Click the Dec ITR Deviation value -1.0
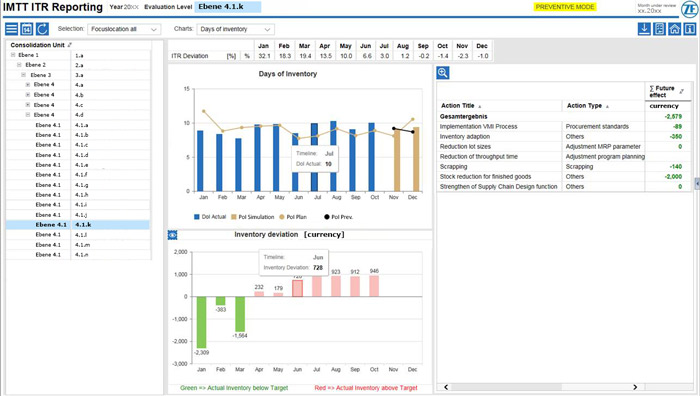Image resolution: width=700 pixels, height=396 pixels. pyautogui.click(x=483, y=56)
